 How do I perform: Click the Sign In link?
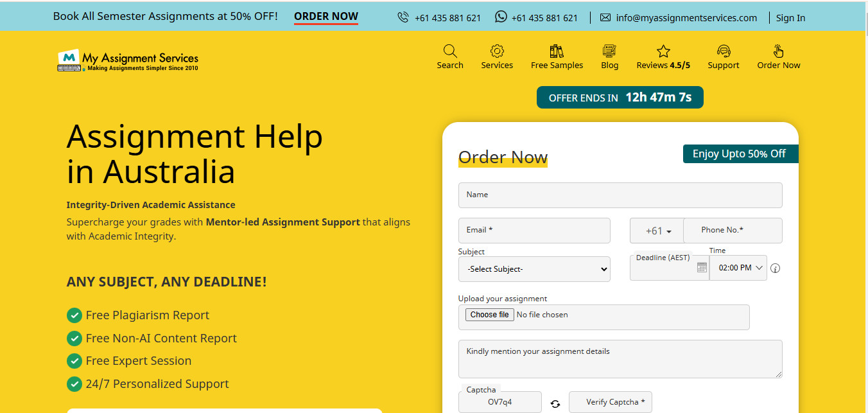790,18
